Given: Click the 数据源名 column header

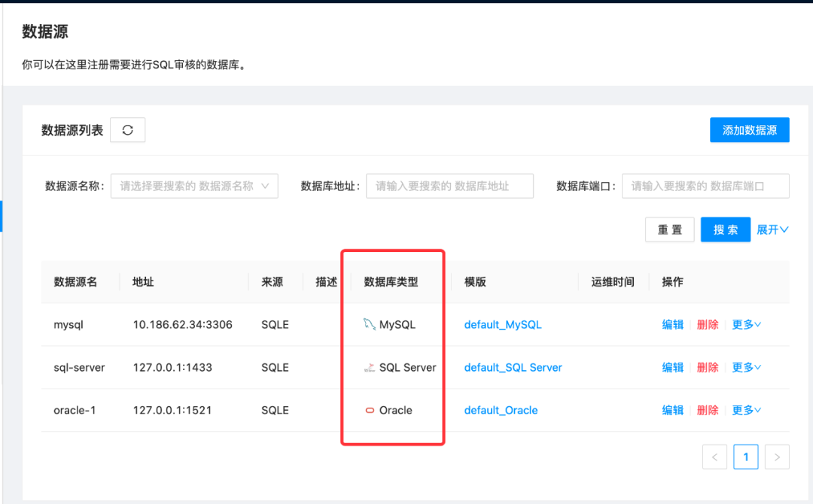Looking at the screenshot, I should tap(76, 282).
